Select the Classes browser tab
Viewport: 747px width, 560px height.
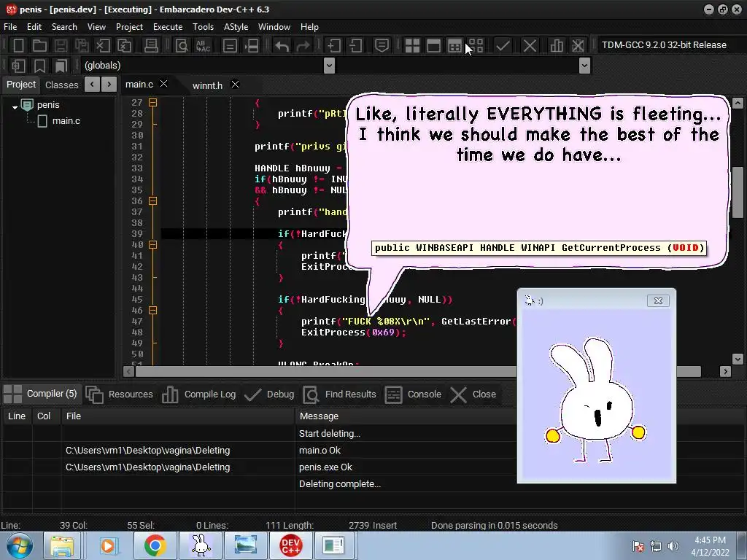[x=62, y=85]
